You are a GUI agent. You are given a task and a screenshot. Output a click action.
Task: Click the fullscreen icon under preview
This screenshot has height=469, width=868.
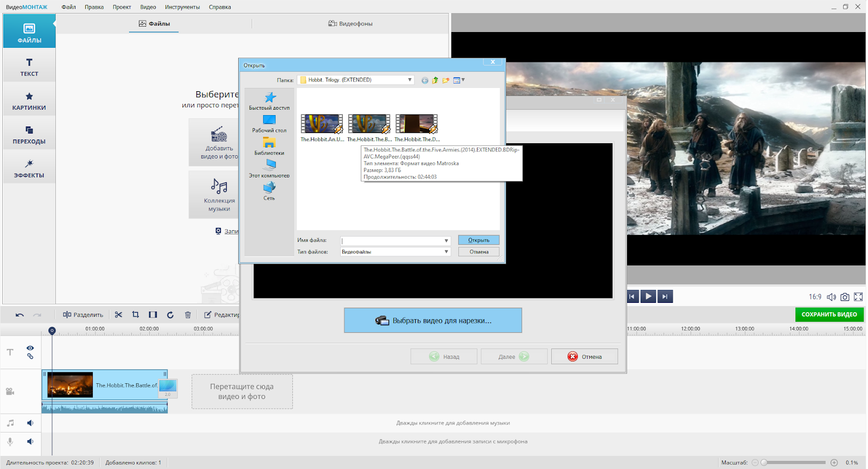[x=858, y=297]
